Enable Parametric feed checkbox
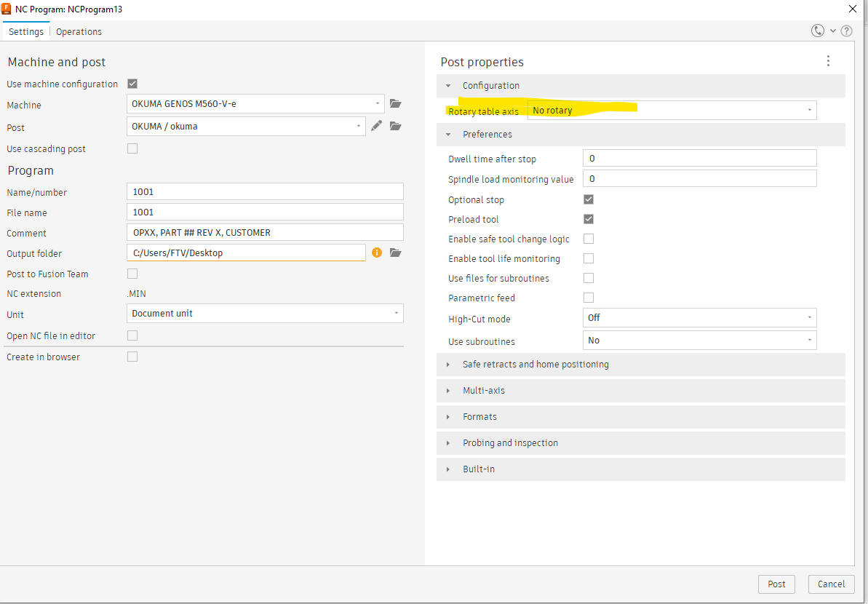Viewport: 868px width, 604px height. point(589,298)
